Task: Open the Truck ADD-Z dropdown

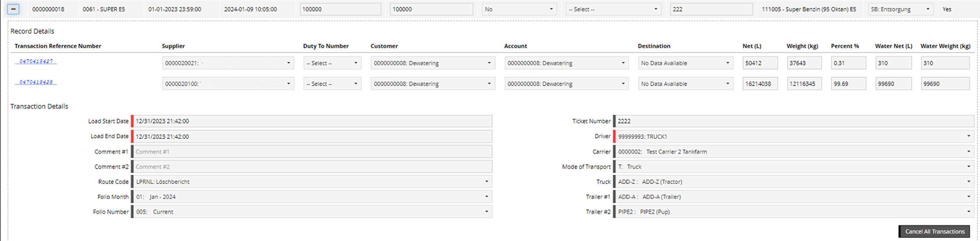Action: coord(793,182)
